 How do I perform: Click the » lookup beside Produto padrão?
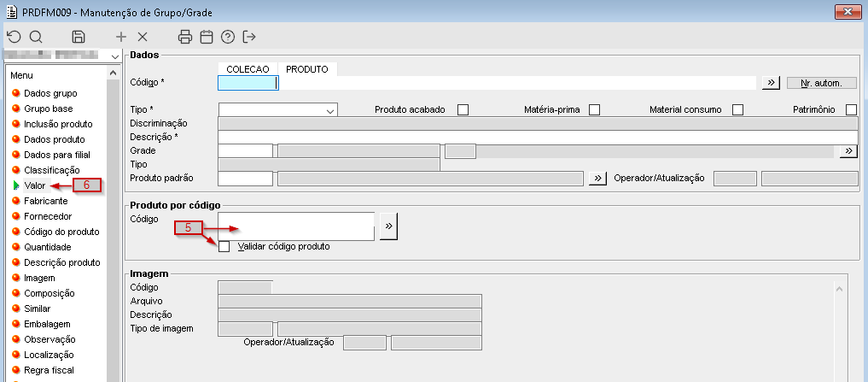coord(597,179)
